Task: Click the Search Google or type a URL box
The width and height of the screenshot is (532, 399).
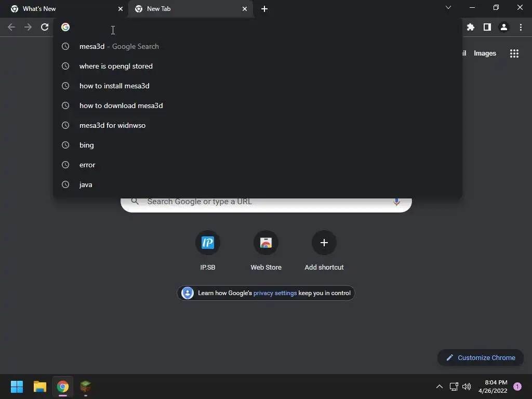Action: pyautogui.click(x=266, y=205)
